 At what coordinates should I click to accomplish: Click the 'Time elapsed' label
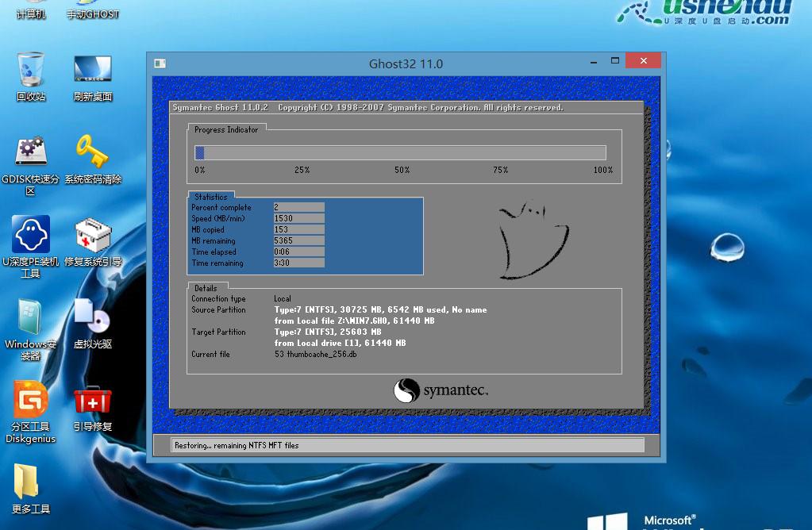coord(214,252)
